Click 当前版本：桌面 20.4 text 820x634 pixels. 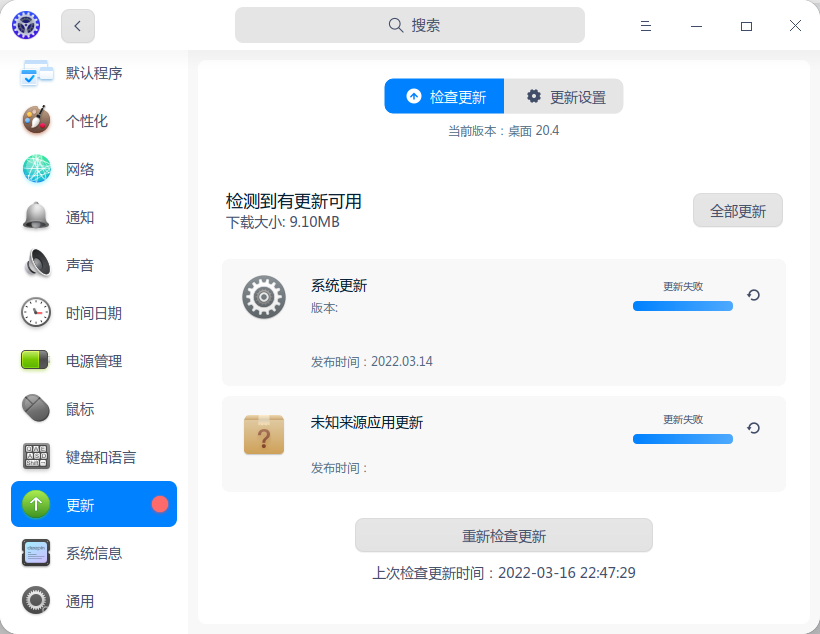503,131
